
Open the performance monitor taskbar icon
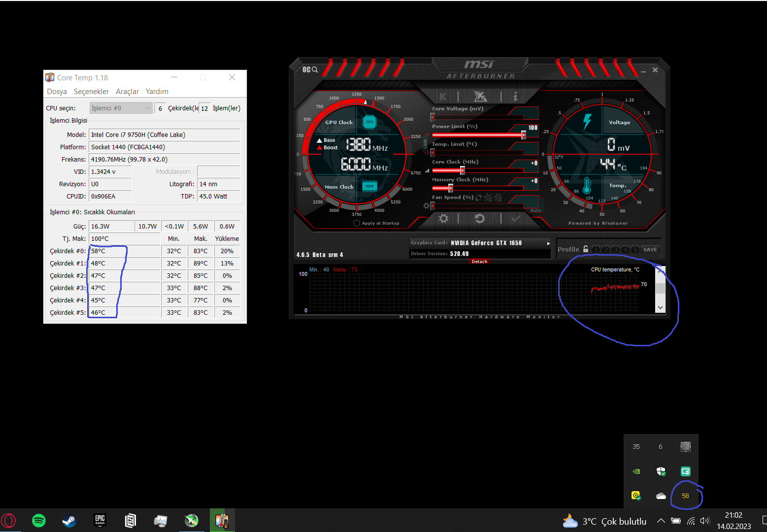click(161, 521)
